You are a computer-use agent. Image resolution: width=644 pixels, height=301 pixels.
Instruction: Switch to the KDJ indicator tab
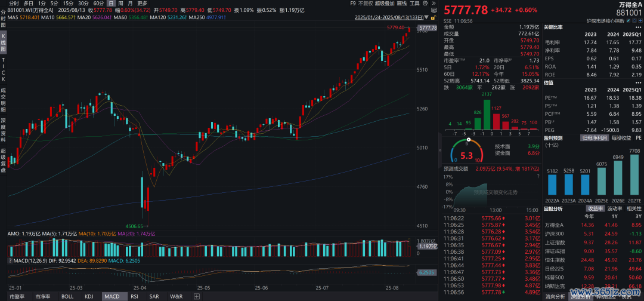tap(89, 296)
